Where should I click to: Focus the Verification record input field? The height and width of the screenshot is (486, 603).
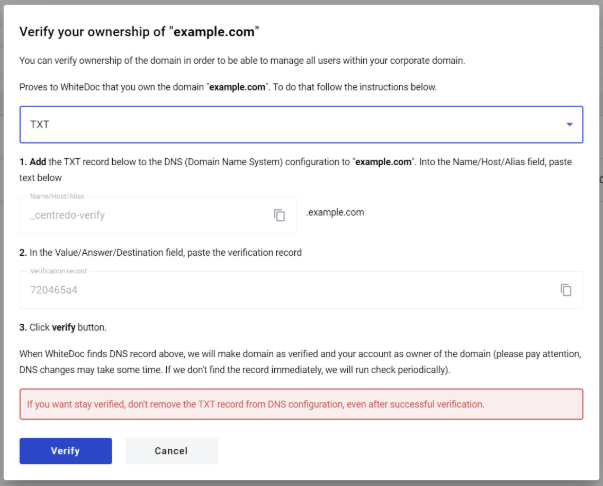click(x=302, y=290)
